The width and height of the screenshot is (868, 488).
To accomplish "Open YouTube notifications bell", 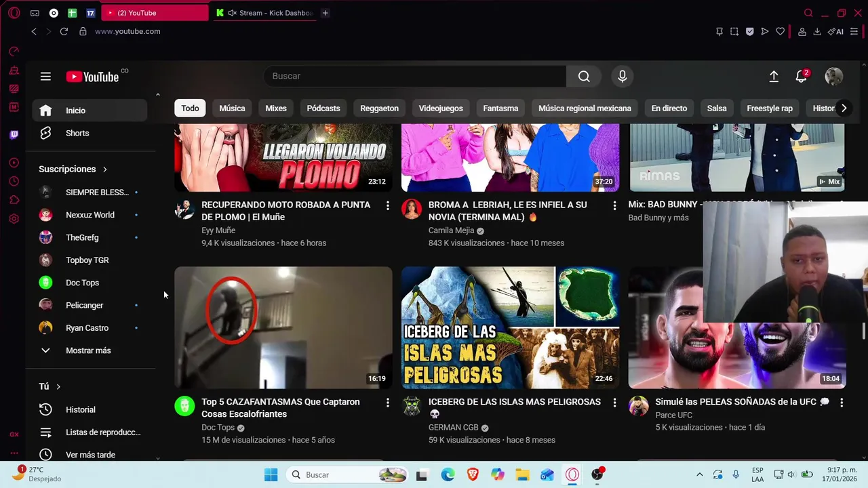I will (802, 77).
